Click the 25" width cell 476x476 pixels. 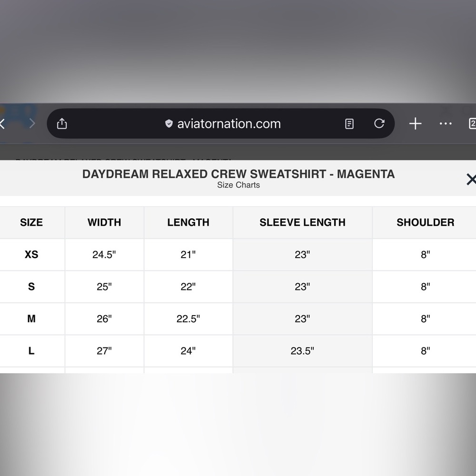[x=104, y=287]
